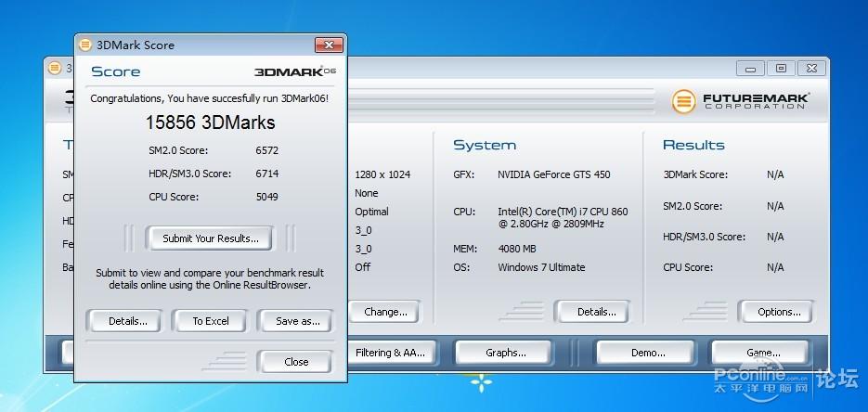Close the 3DMark06 main window
The image size is (868, 412).
tap(811, 69)
